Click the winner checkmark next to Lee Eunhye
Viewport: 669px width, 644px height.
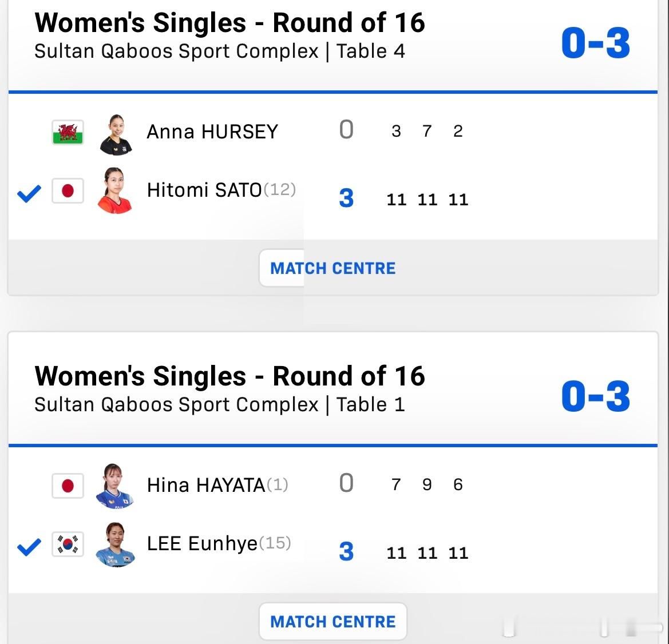pos(29,547)
